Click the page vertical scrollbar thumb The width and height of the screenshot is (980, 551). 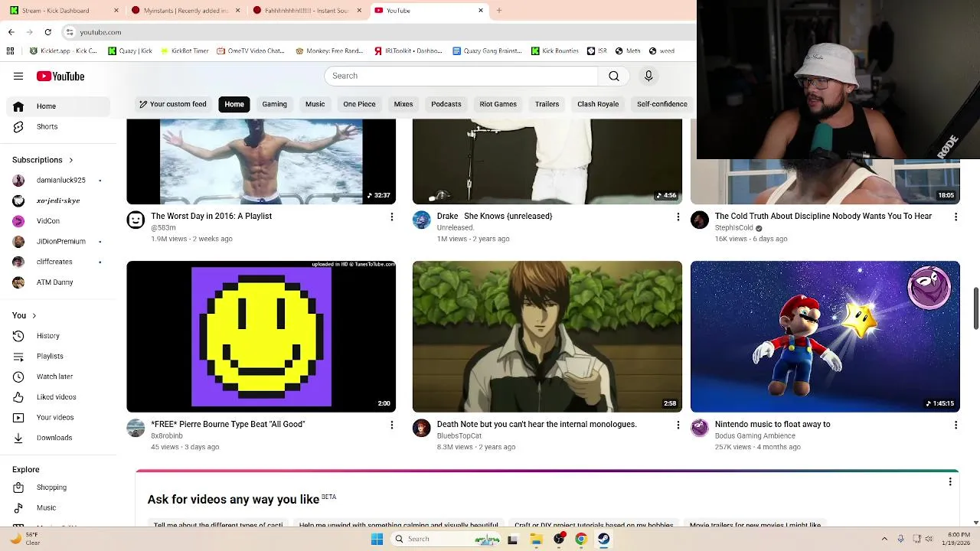click(x=975, y=309)
